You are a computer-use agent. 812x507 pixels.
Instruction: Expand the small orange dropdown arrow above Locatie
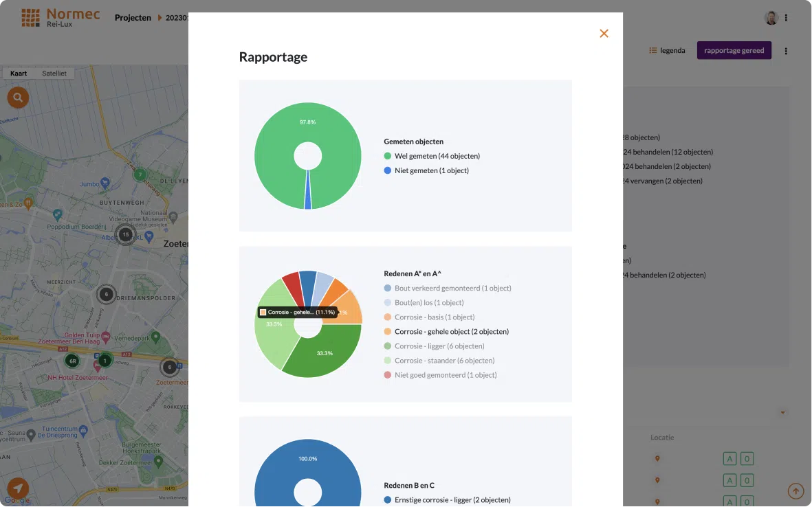click(782, 412)
